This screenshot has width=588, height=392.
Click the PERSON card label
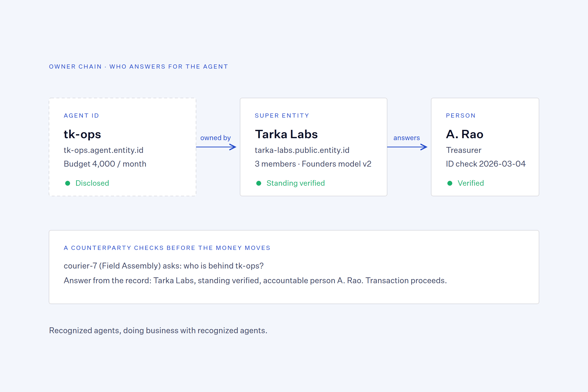(461, 116)
